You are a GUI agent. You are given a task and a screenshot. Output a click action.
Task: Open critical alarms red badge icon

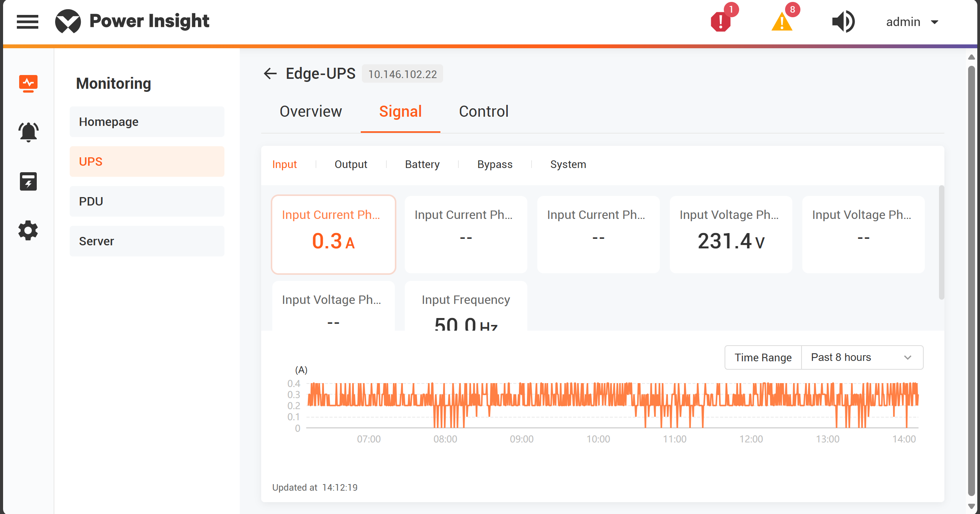pyautogui.click(x=722, y=21)
